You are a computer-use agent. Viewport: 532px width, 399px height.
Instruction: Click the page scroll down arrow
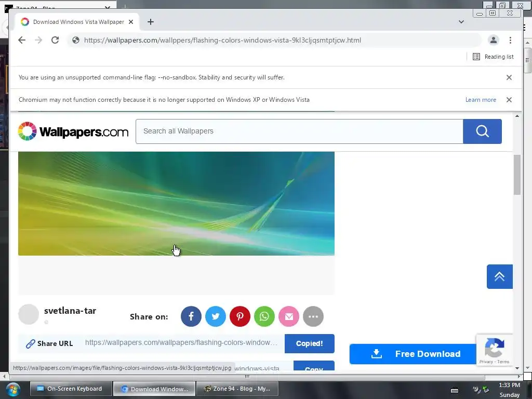click(x=517, y=368)
